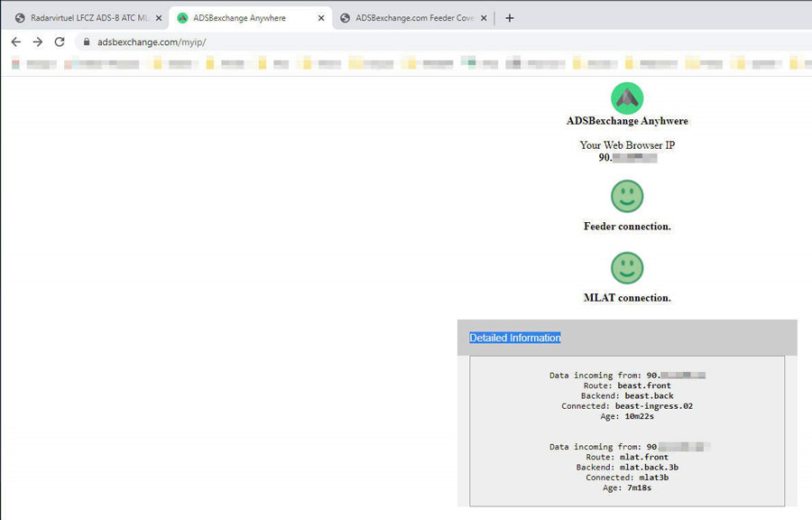Switch to the Radarvirtuel LFCZ ADS-B tab

point(89,18)
